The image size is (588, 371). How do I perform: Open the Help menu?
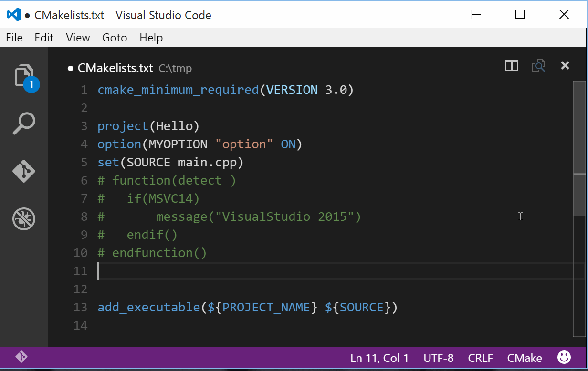(x=151, y=38)
